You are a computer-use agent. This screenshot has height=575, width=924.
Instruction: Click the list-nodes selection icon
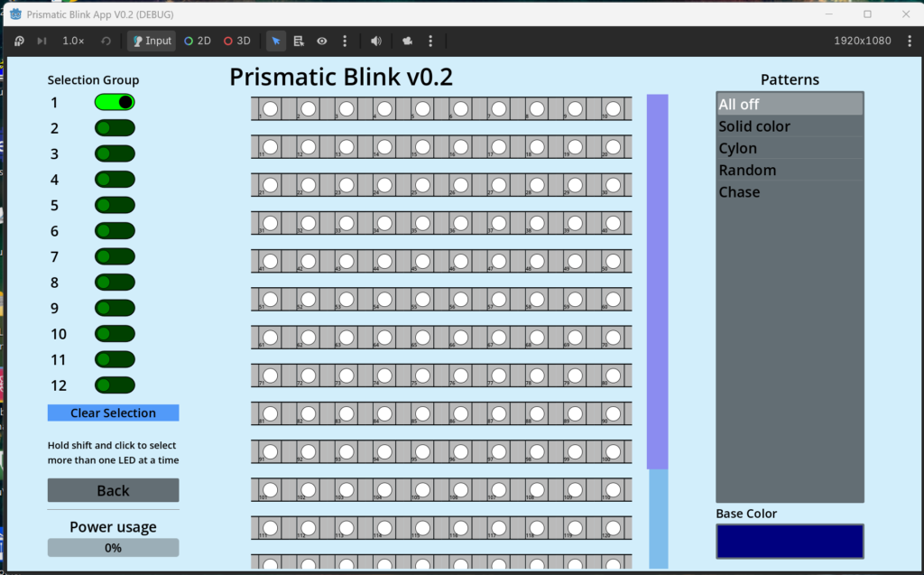(299, 41)
